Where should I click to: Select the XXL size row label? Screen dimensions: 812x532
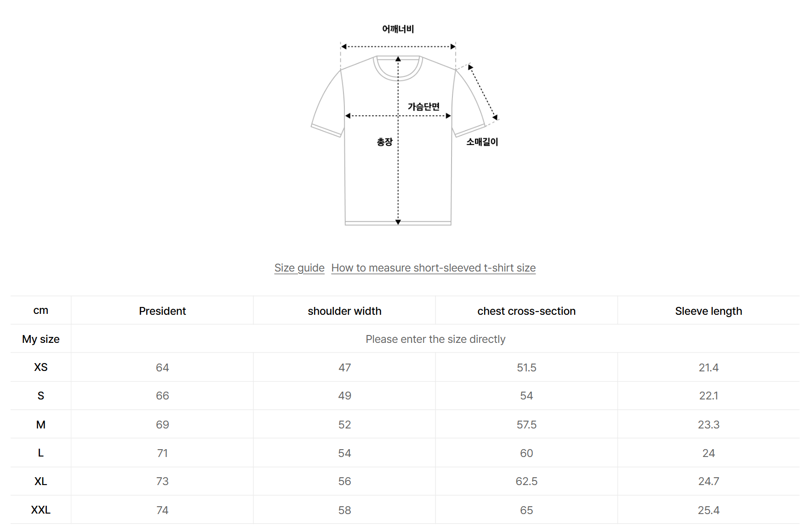(x=41, y=510)
